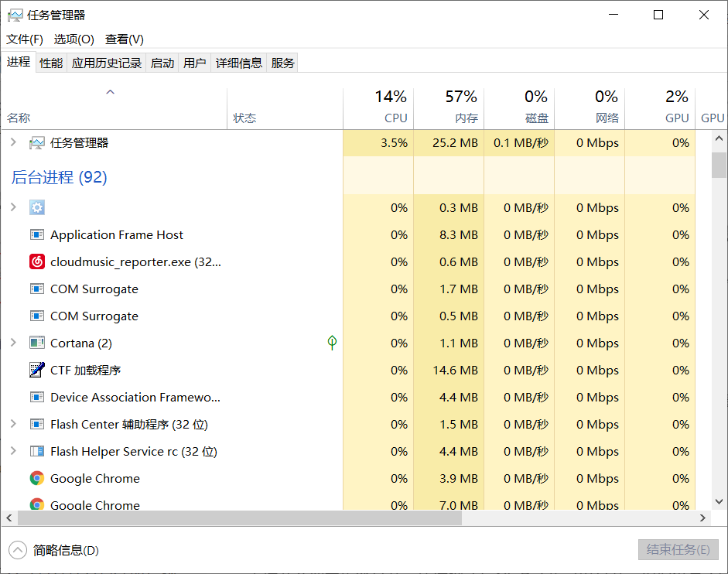728x574 pixels.
Task: Click the 25.2 MB memory cell
Action: pyautogui.click(x=449, y=142)
